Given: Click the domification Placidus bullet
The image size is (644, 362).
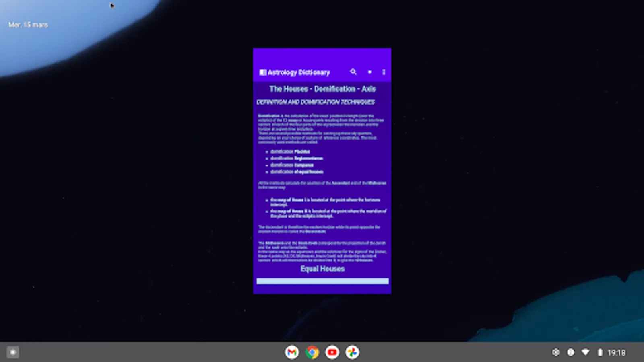Looking at the screenshot, I should click(290, 152).
